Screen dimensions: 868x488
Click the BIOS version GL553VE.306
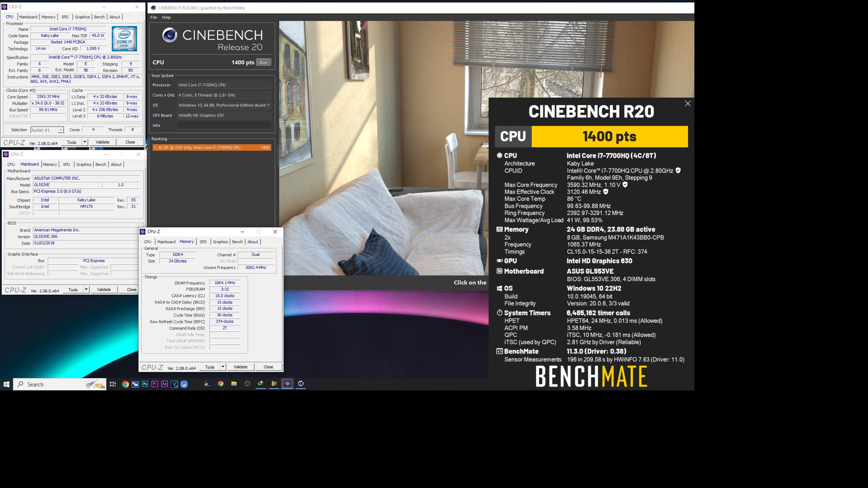tap(86, 237)
